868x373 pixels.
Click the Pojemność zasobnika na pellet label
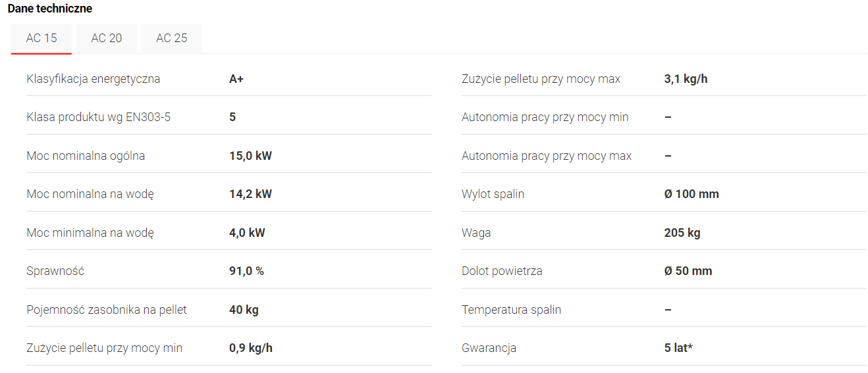107,310
